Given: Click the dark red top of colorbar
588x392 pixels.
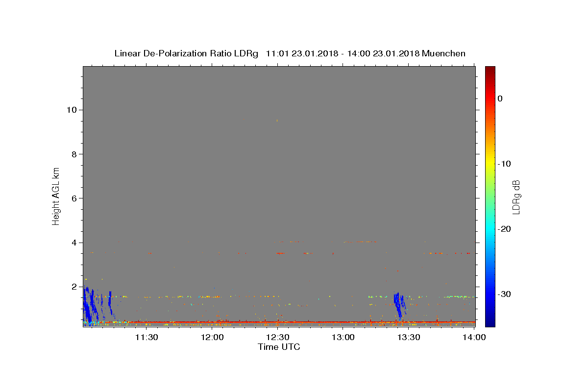Looking at the screenshot, I should click(x=490, y=71).
